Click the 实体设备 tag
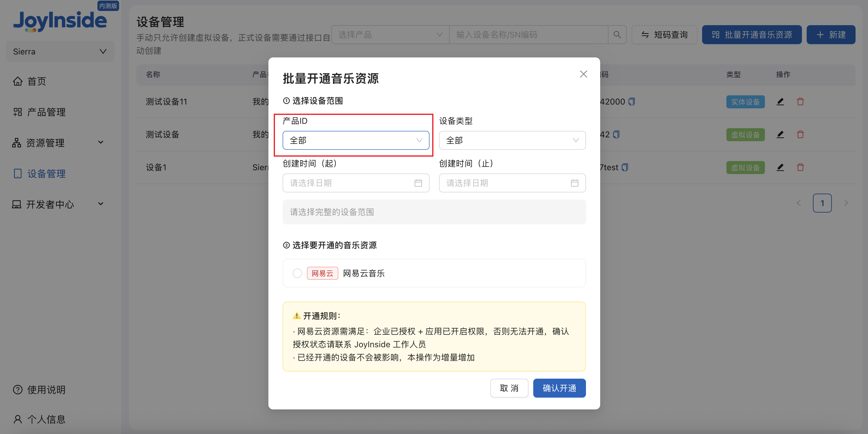This screenshot has height=434, width=868. coord(745,102)
